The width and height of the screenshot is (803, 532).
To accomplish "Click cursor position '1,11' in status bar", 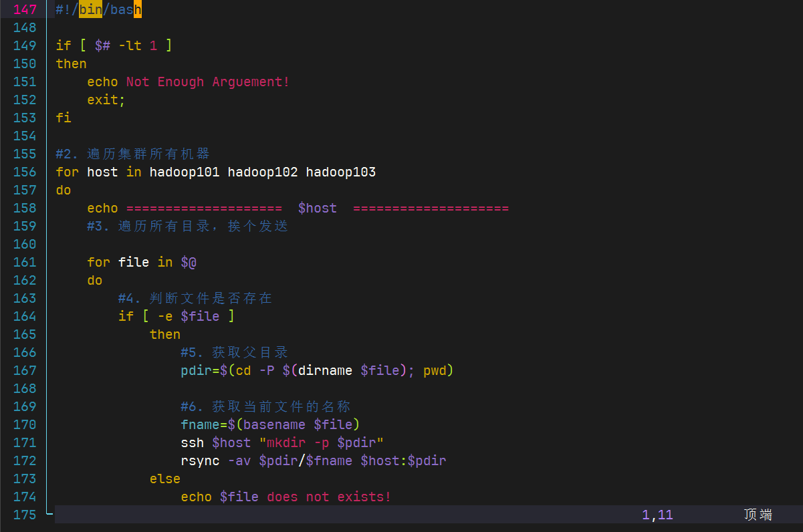I will click(657, 515).
